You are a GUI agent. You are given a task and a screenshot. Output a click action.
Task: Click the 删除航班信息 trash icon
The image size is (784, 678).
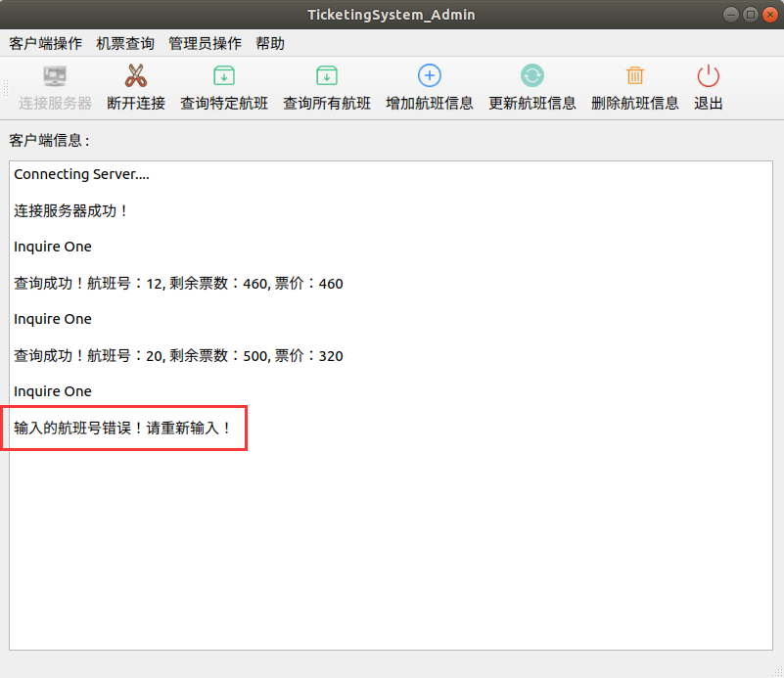point(635,76)
